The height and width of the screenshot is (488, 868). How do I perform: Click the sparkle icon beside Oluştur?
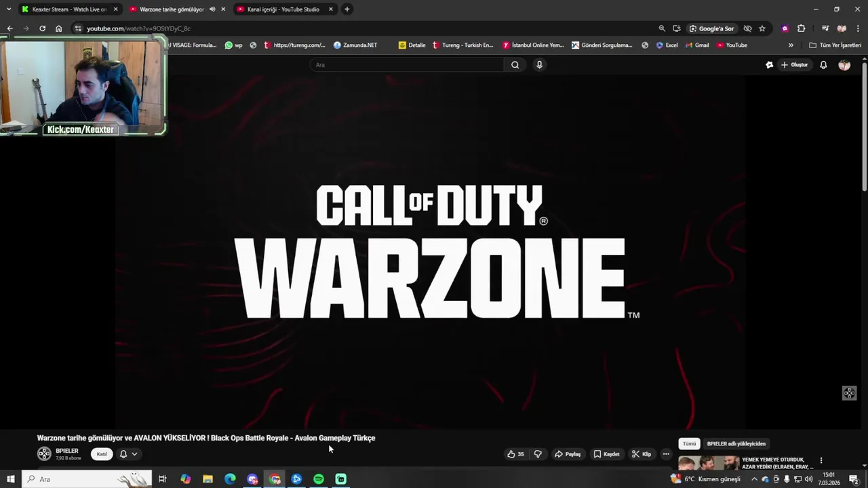pyautogui.click(x=769, y=65)
